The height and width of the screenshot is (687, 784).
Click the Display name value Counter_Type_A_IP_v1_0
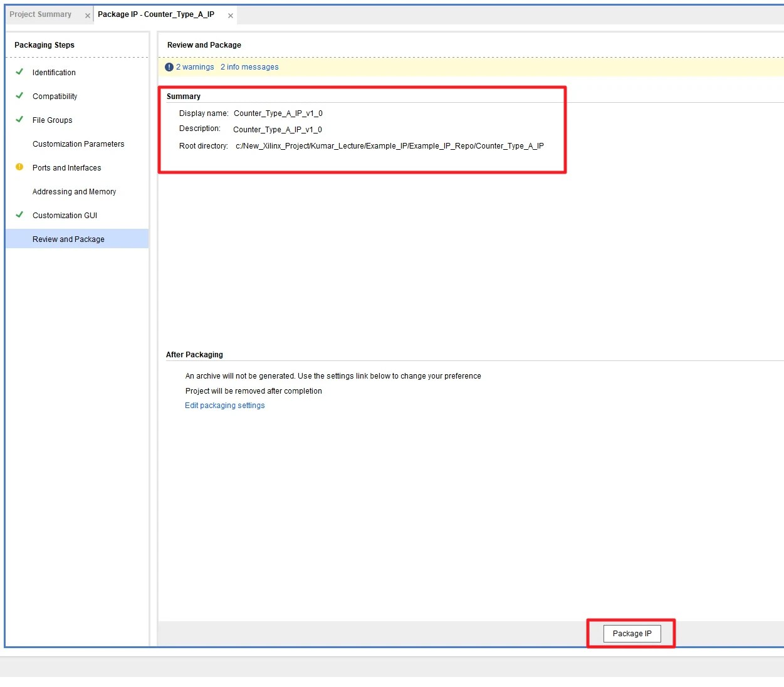click(x=278, y=113)
